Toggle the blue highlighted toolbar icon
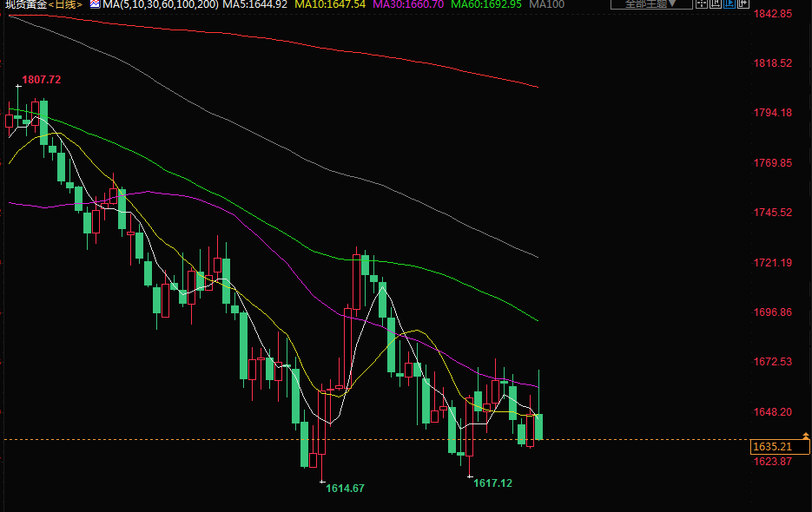Screen dimensions: 812x512 [x=729, y=4]
